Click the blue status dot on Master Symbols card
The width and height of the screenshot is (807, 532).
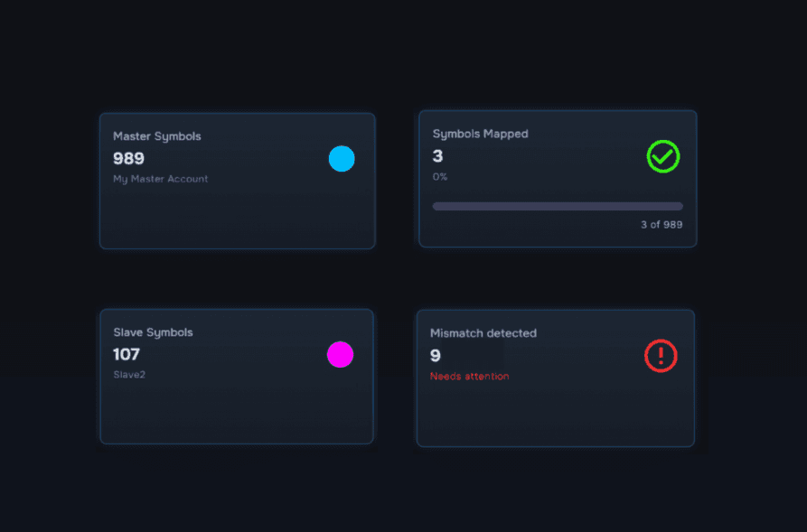[x=342, y=158]
